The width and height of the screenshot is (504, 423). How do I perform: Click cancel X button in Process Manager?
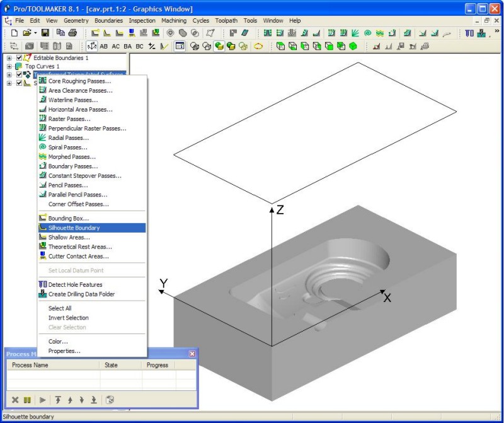(x=15, y=400)
